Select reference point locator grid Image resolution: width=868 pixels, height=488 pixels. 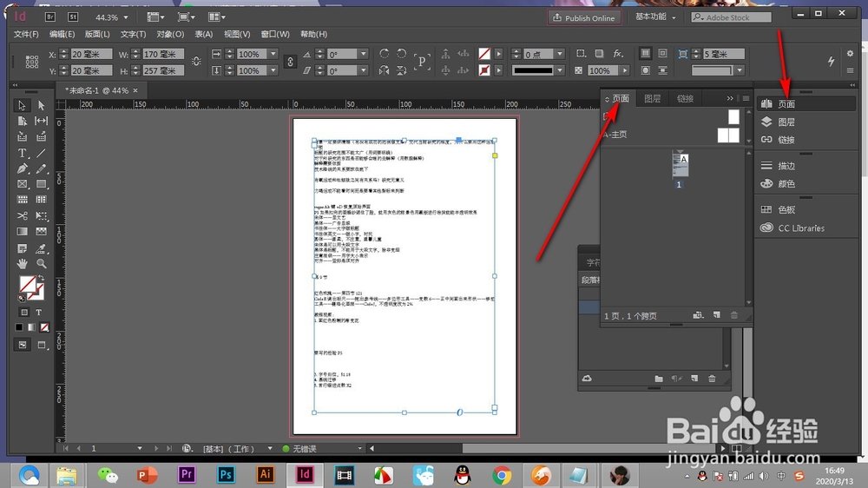[x=32, y=62]
